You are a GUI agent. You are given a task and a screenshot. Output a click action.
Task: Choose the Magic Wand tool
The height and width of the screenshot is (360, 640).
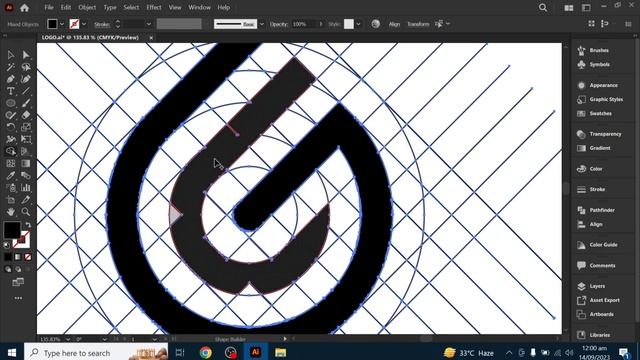point(11,67)
